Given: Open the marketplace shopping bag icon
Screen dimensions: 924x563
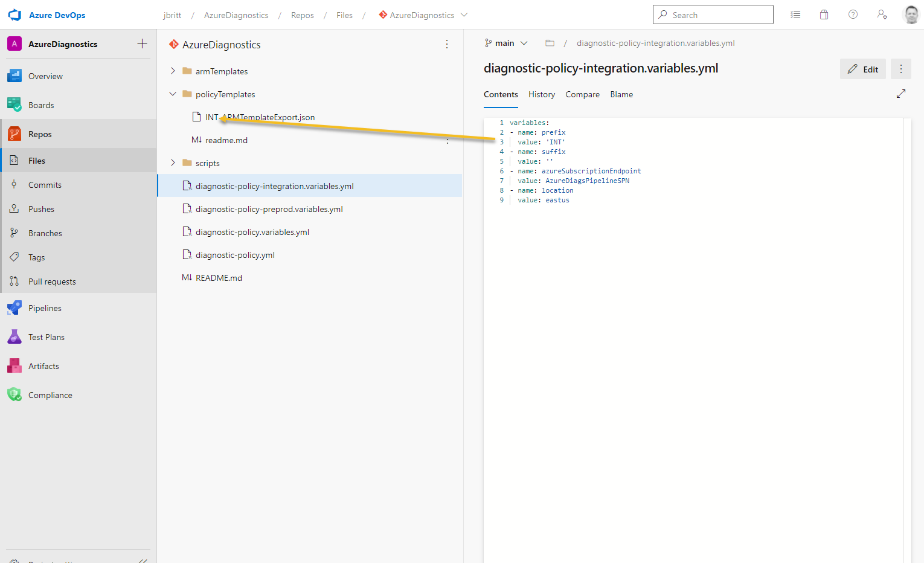Looking at the screenshot, I should [x=824, y=14].
